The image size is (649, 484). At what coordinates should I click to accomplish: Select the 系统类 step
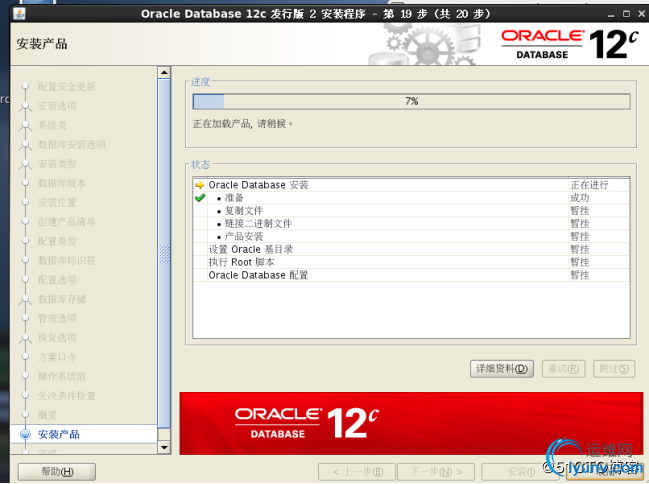click(x=52, y=125)
